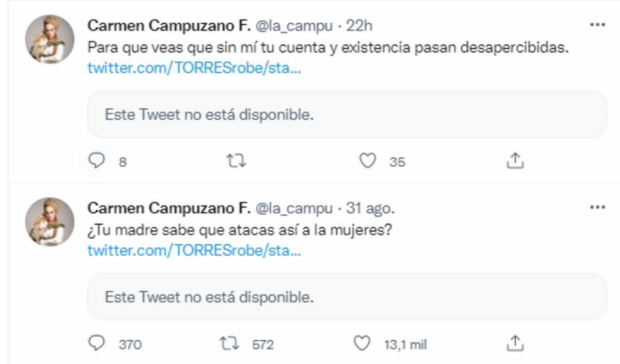The height and width of the screenshot is (364, 620).
Task: Share the tweet posted 22h ago
Action: tap(515, 162)
